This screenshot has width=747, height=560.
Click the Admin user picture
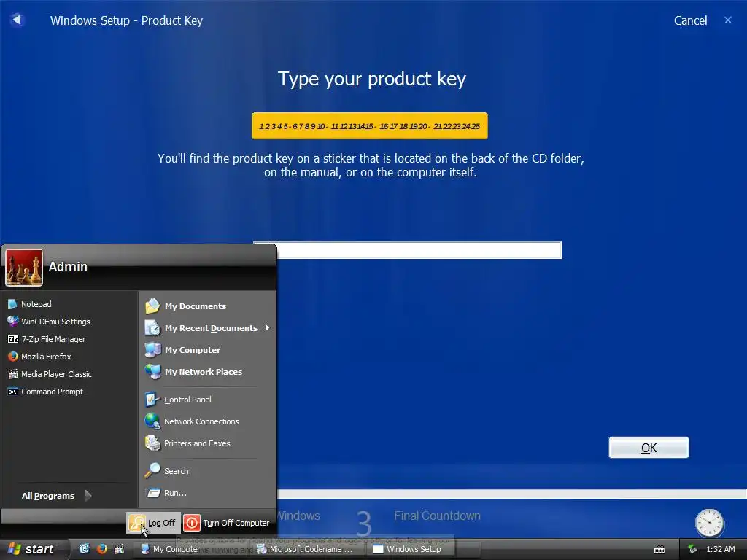click(x=24, y=267)
